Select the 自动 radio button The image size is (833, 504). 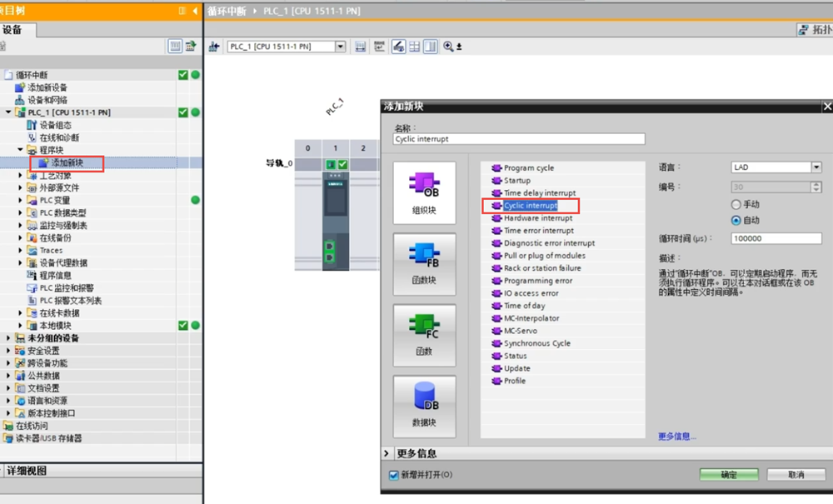(x=736, y=221)
